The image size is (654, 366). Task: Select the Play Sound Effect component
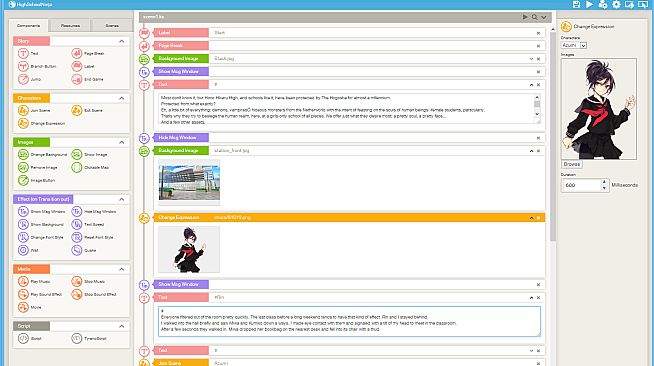[40, 295]
